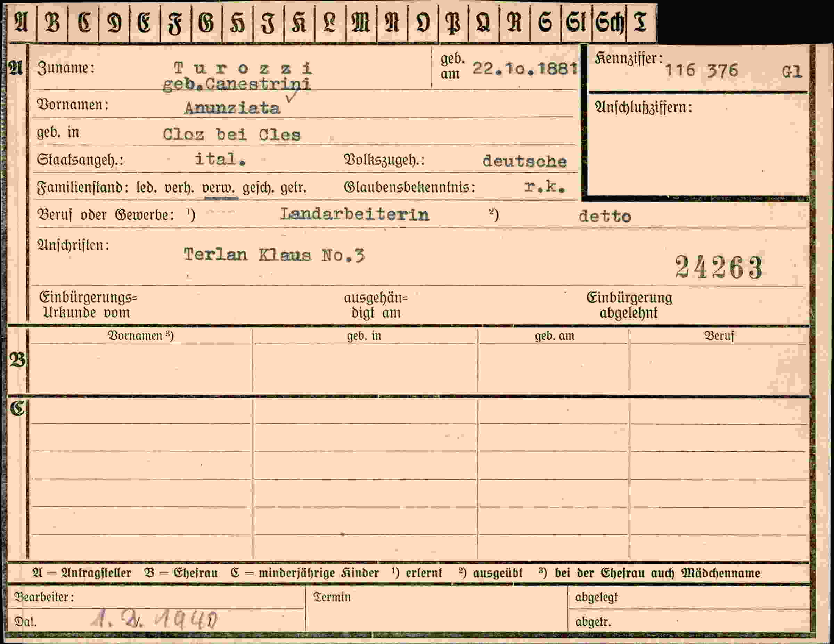Select the 'Sch' alphabet index tab
Screen dimensions: 834x644
pyautogui.click(x=610, y=23)
